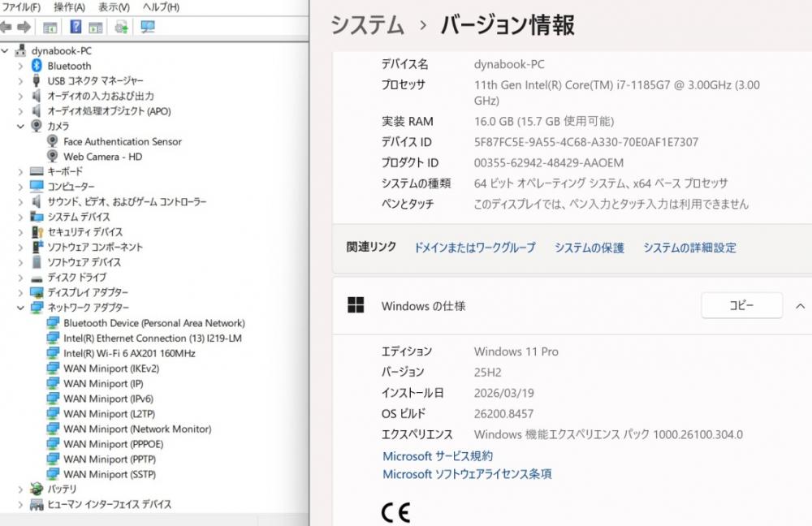The height and width of the screenshot is (526, 812).
Task: Select the システム デバイス folder icon
Action: (37, 217)
